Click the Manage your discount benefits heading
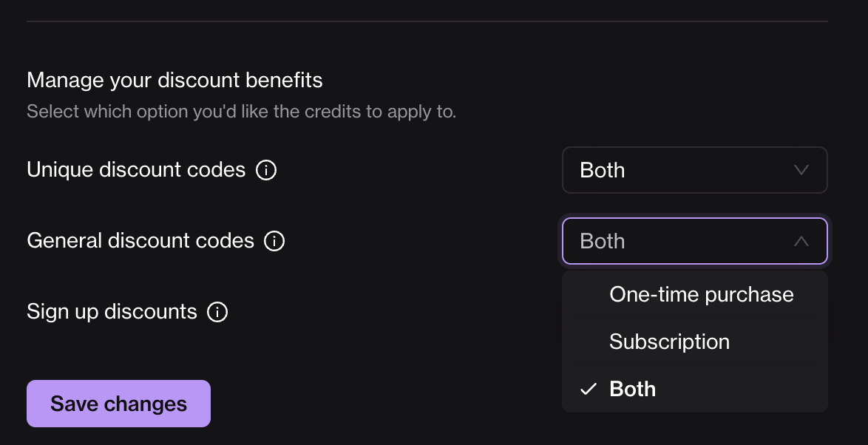The image size is (868, 445). [x=174, y=80]
